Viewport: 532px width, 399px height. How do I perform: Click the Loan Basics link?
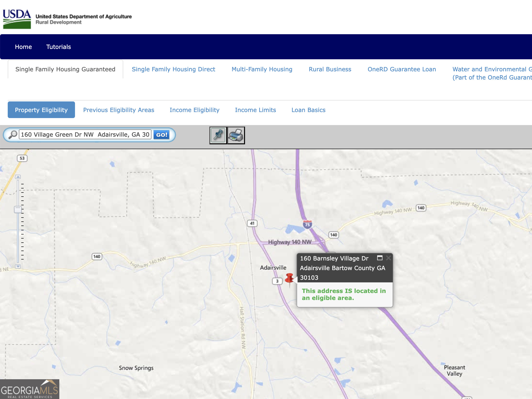[x=308, y=110]
